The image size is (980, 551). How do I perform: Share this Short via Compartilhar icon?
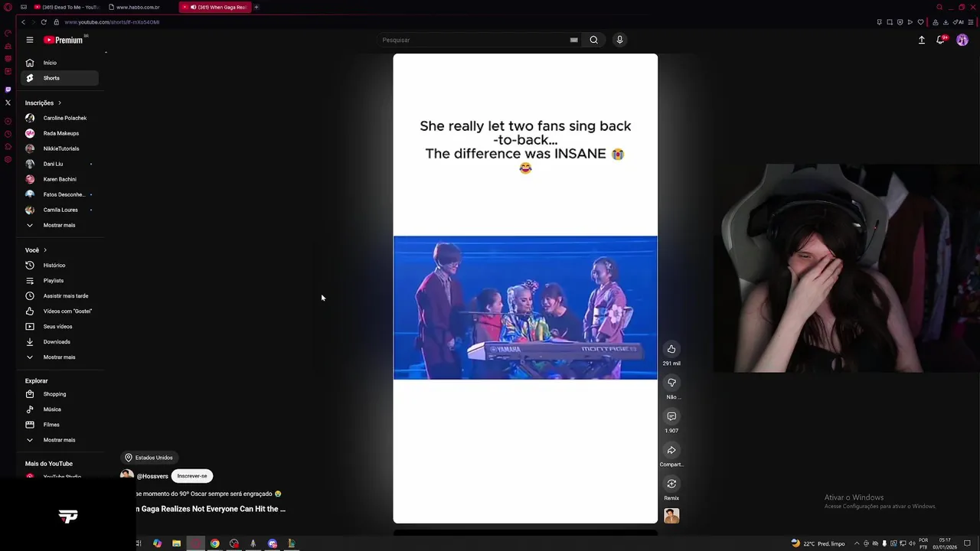[x=671, y=450]
